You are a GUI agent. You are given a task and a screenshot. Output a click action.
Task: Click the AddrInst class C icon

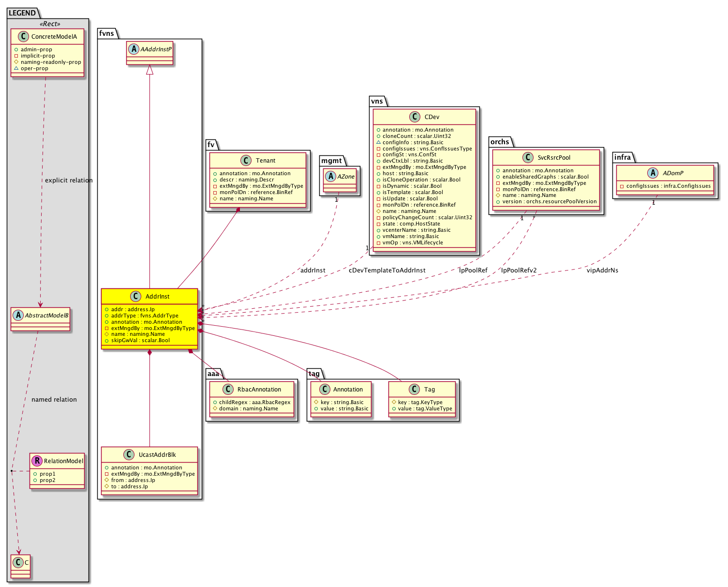tap(135, 296)
